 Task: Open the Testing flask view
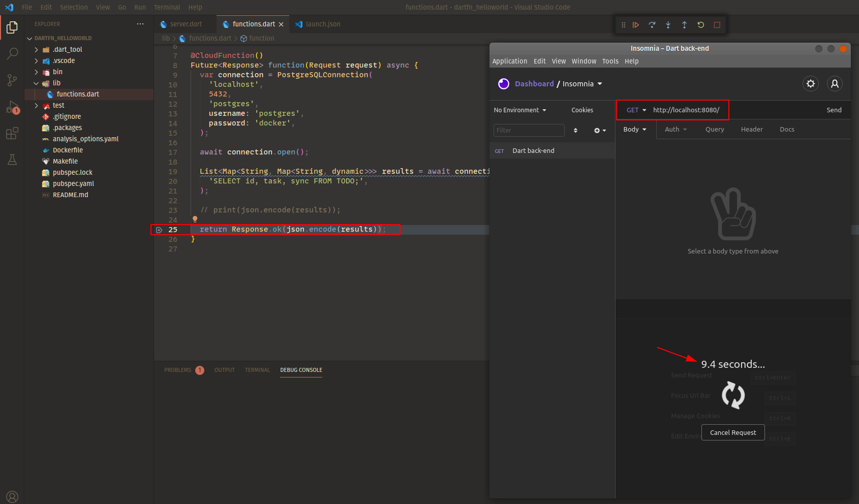click(x=12, y=160)
